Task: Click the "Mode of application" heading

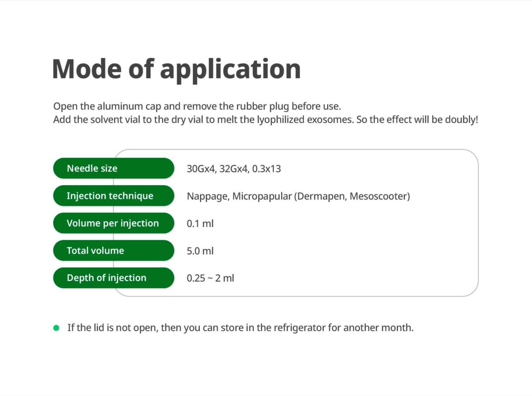Action: coord(176,69)
